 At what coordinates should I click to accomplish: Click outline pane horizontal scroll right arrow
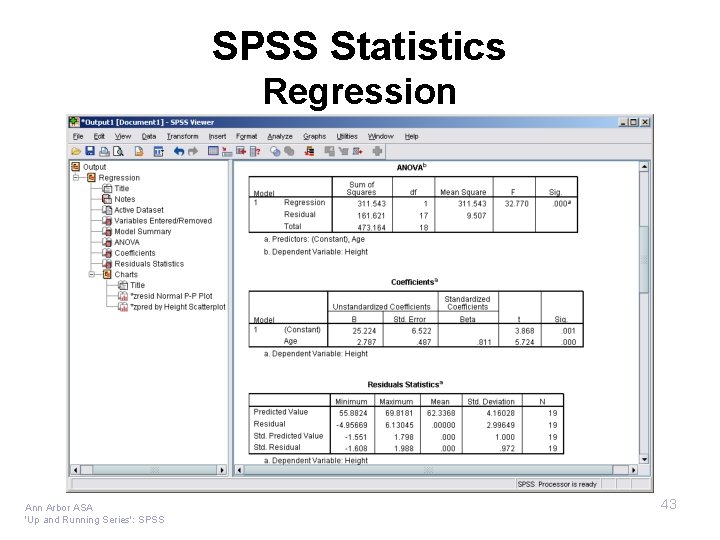(222, 470)
